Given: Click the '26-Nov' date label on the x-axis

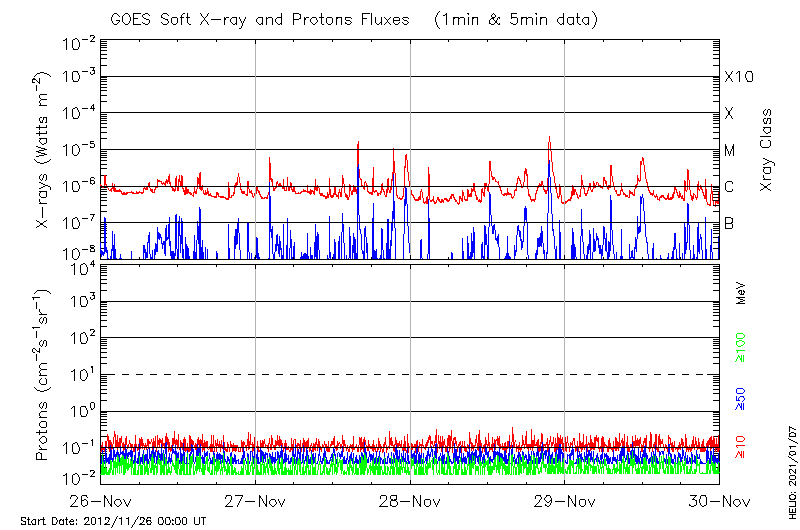Looking at the screenshot, I should coord(100,501).
